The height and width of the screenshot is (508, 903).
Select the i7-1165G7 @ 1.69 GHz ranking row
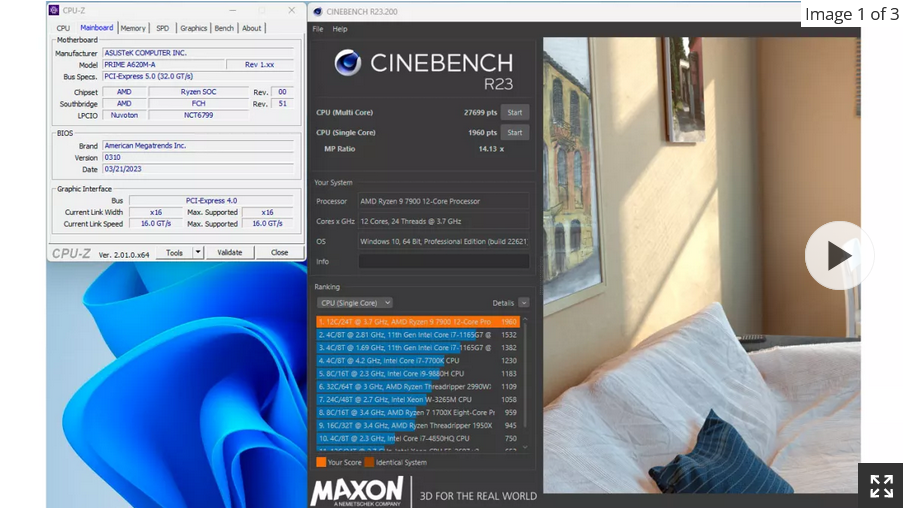[x=418, y=348]
